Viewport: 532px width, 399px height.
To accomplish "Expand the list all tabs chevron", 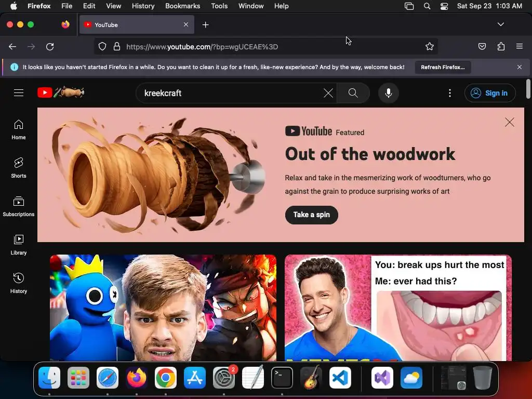I will [x=500, y=24].
